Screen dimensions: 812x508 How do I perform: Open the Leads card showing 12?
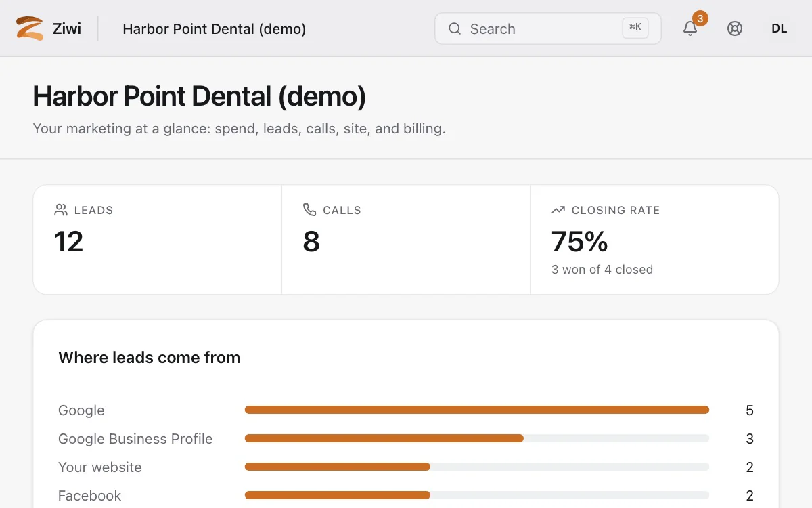click(158, 240)
